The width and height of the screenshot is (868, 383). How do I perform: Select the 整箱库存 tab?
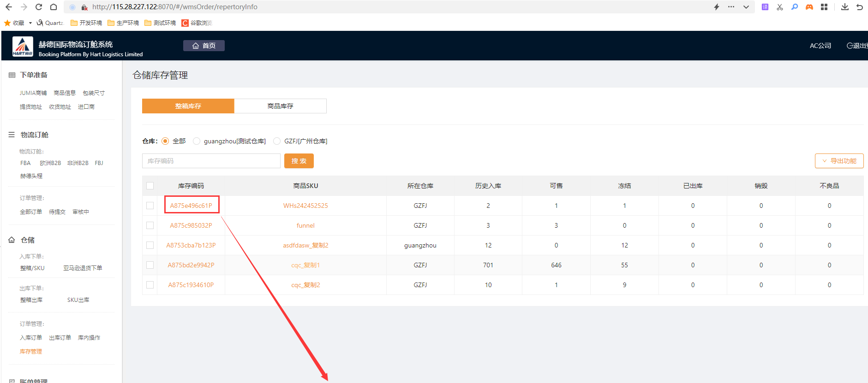tap(188, 106)
